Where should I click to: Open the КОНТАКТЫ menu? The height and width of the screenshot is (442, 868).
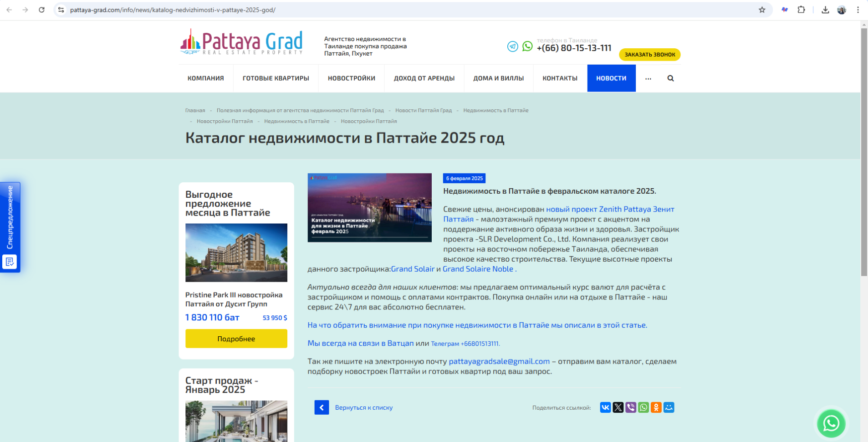pos(560,78)
